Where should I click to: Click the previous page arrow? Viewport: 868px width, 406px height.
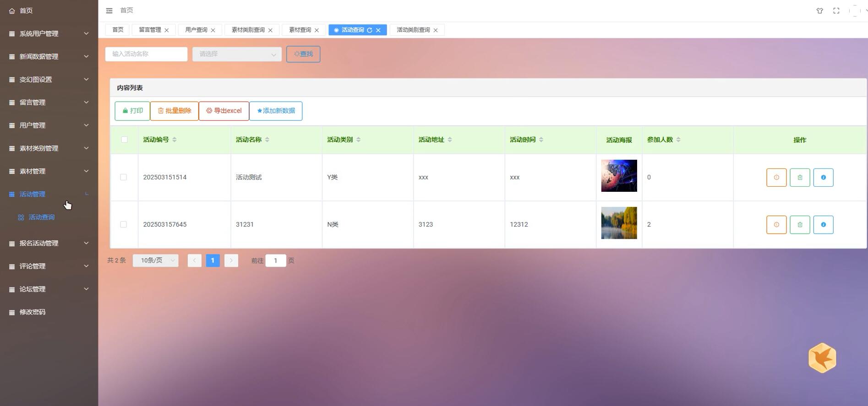pyautogui.click(x=194, y=260)
